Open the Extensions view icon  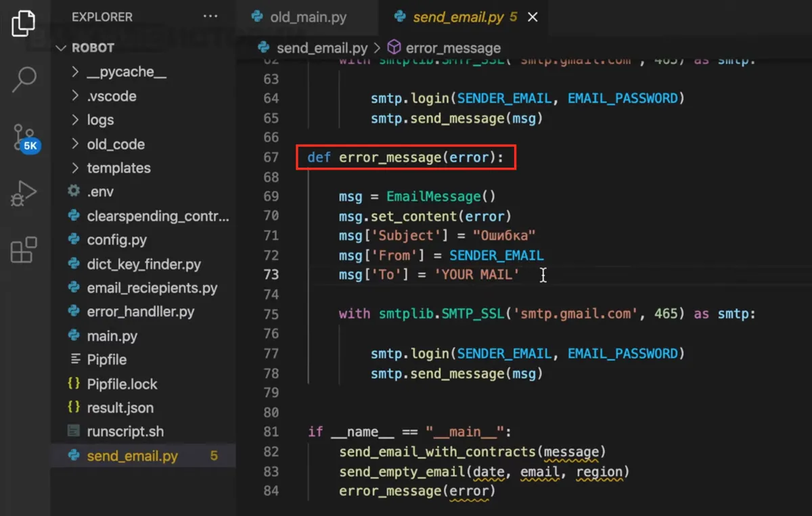click(x=24, y=250)
